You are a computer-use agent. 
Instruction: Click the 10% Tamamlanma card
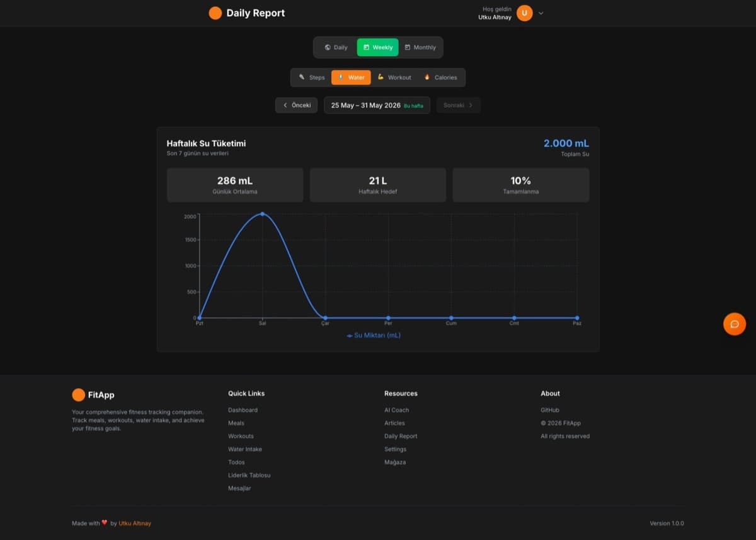click(x=521, y=185)
